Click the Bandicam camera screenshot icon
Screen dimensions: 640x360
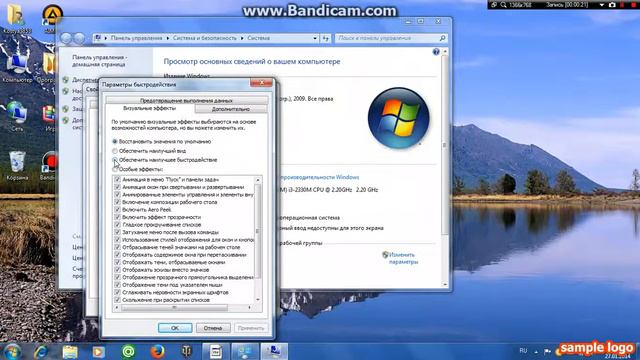(x=612, y=5)
